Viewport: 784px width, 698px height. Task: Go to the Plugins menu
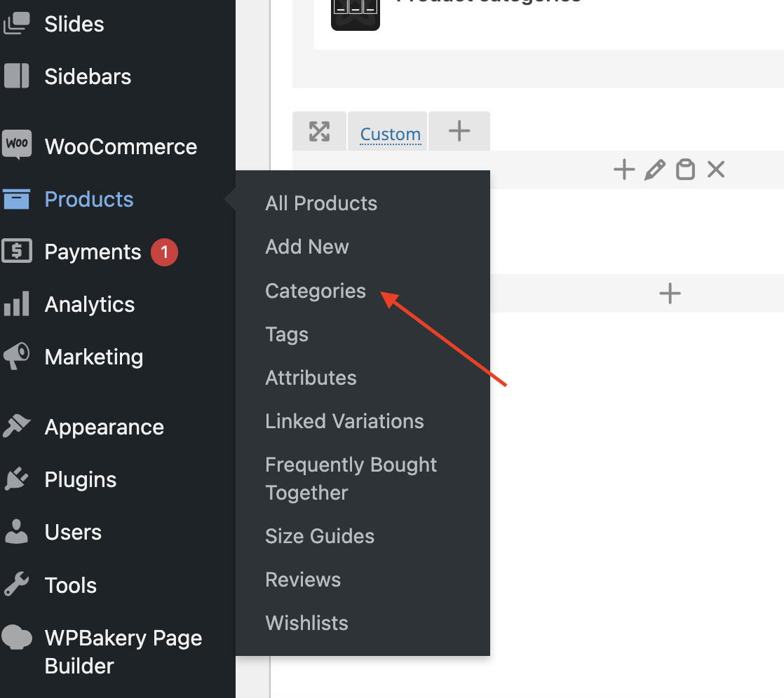pos(81,479)
